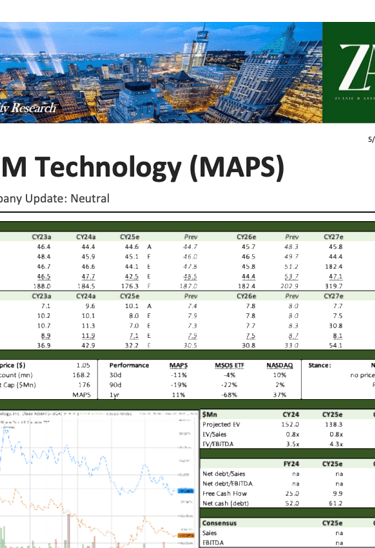Click the '1.05' price value
Image resolution: width=375 pixels, height=548 pixels.
[83, 365]
